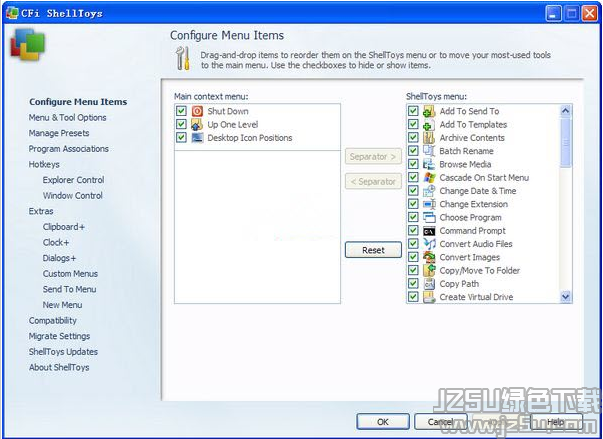Click the ShellToys menu scroll up arrow
The width and height of the screenshot is (603, 439).
[565, 111]
